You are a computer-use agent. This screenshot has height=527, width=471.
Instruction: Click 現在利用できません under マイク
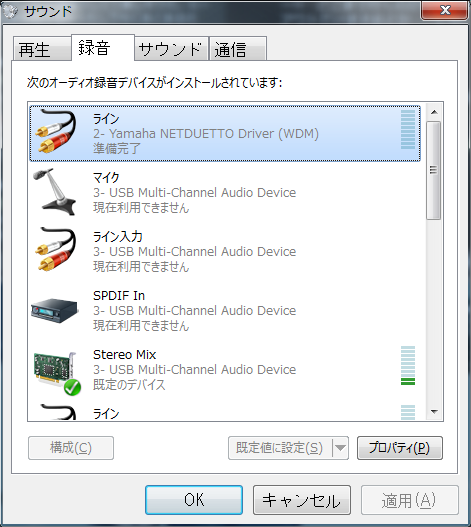141,208
